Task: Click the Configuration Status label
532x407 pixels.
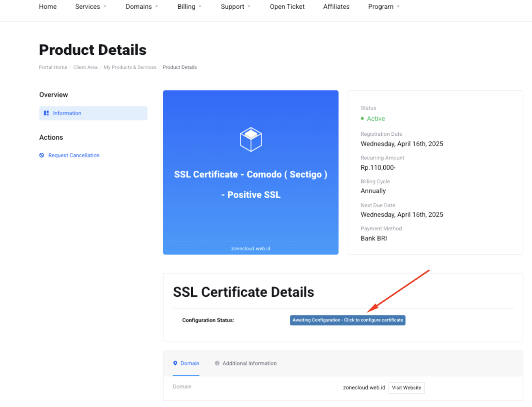Action: [x=208, y=320]
